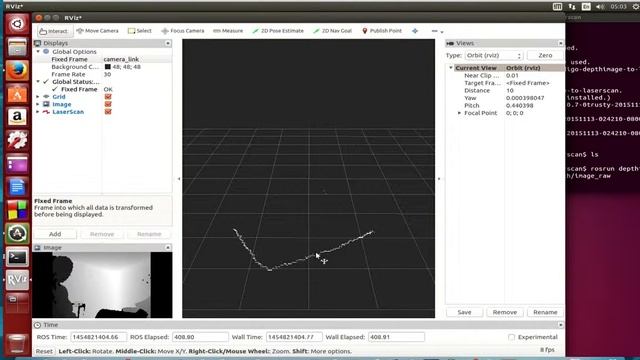Click the sound volume indicator

(x=600, y=7)
